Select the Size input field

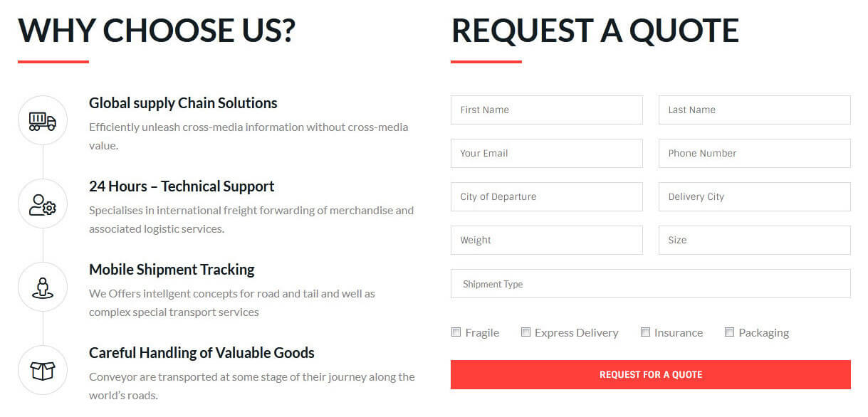coord(754,241)
